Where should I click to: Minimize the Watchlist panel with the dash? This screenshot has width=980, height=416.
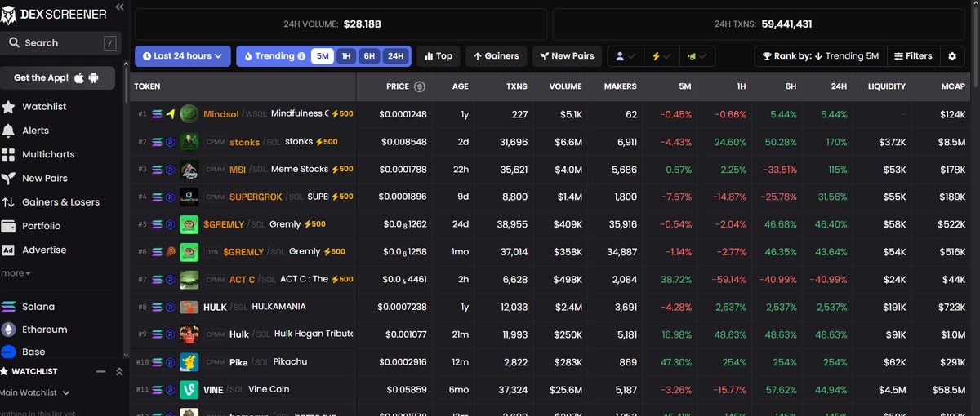(x=101, y=371)
